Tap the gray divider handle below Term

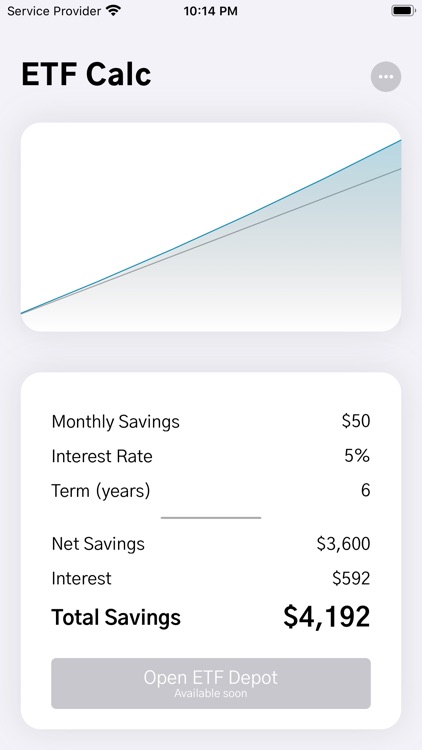click(211, 518)
